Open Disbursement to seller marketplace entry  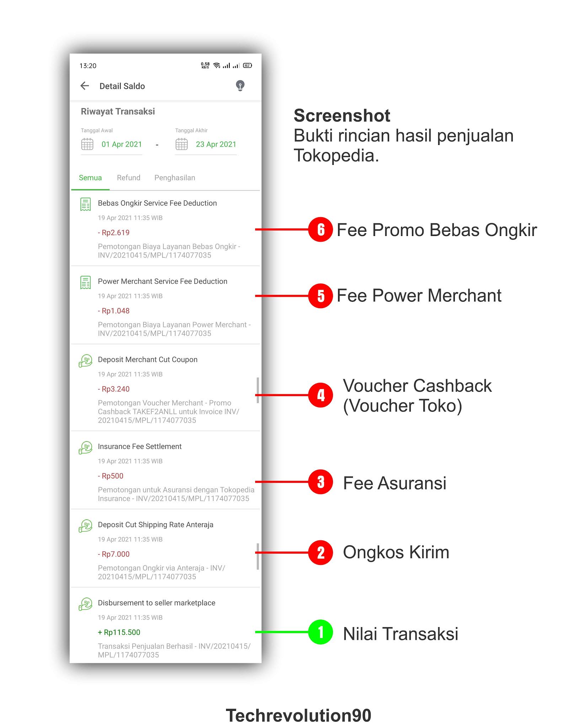[166, 626]
